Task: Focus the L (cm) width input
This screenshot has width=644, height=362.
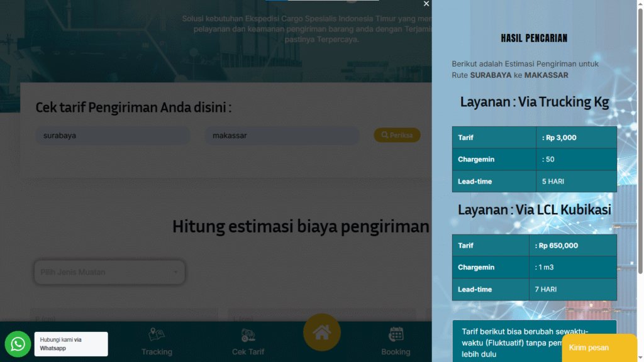Action: pyautogui.click(x=321, y=317)
